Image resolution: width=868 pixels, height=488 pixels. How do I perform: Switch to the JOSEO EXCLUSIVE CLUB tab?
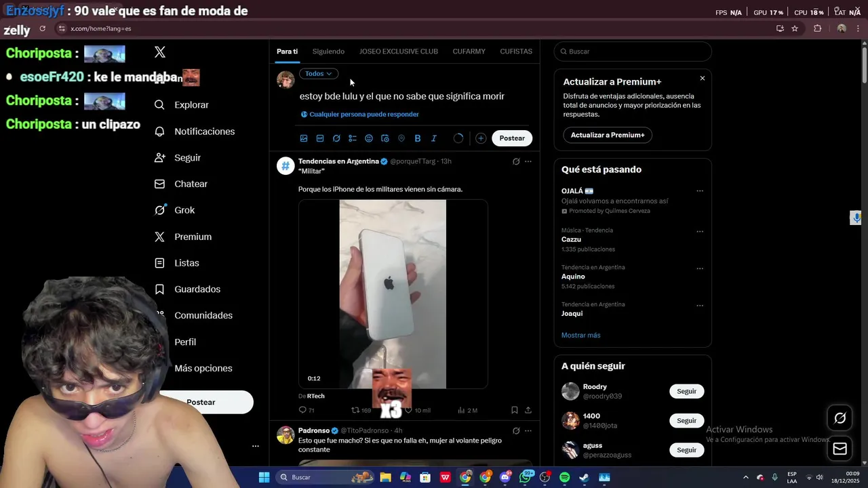(399, 52)
